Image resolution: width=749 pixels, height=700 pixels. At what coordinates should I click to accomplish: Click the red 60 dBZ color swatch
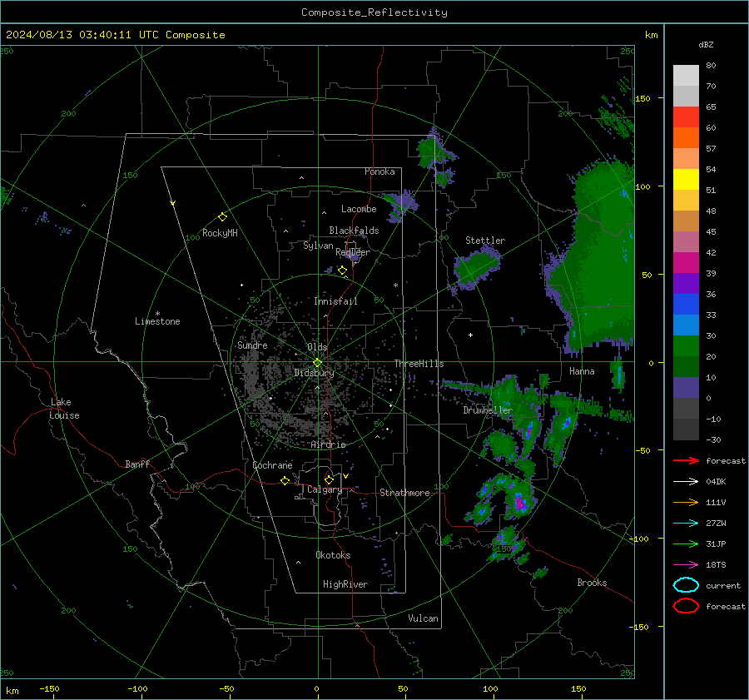(686, 117)
